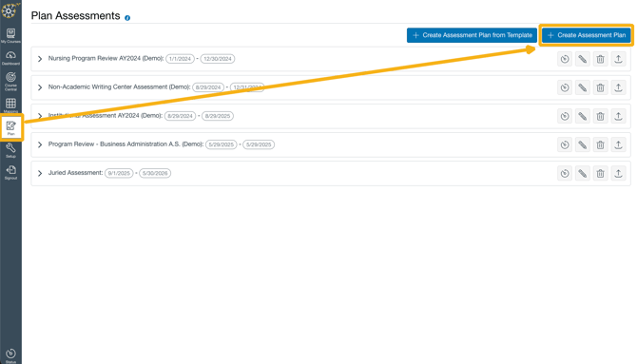Open history for Institutional Assessment AY2024
This screenshot has width=637, height=364.
[x=565, y=116]
